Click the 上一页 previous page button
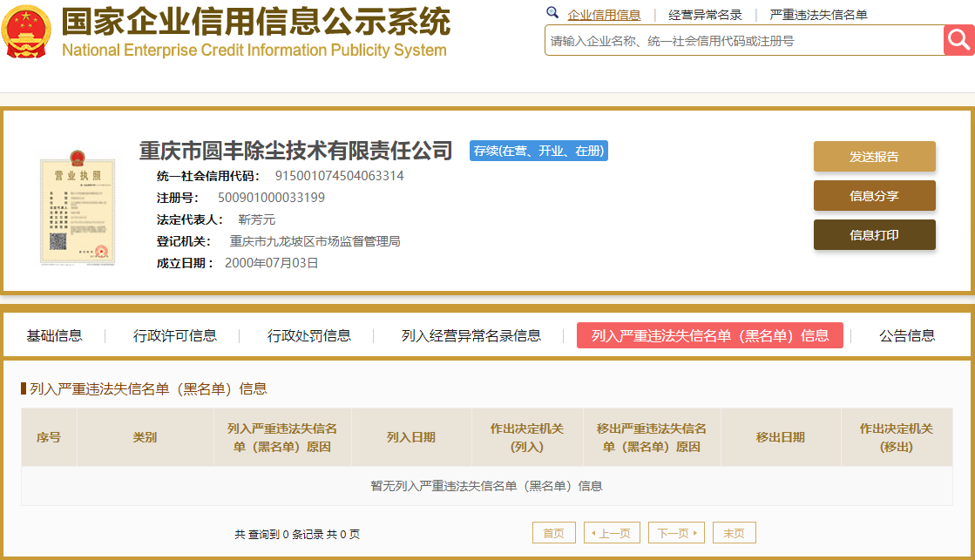The height and width of the screenshot is (560, 975). point(612,533)
